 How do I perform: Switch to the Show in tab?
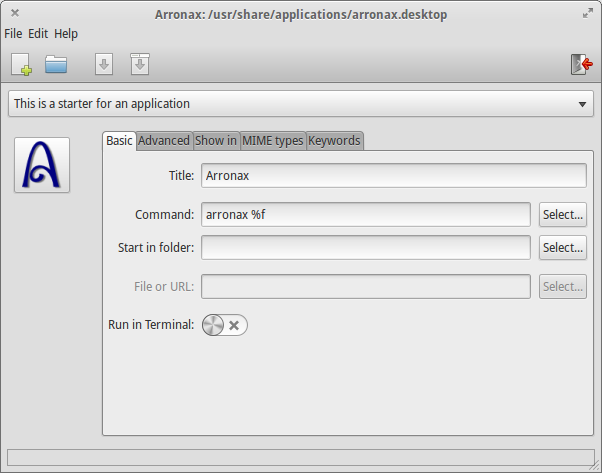pyautogui.click(x=216, y=141)
